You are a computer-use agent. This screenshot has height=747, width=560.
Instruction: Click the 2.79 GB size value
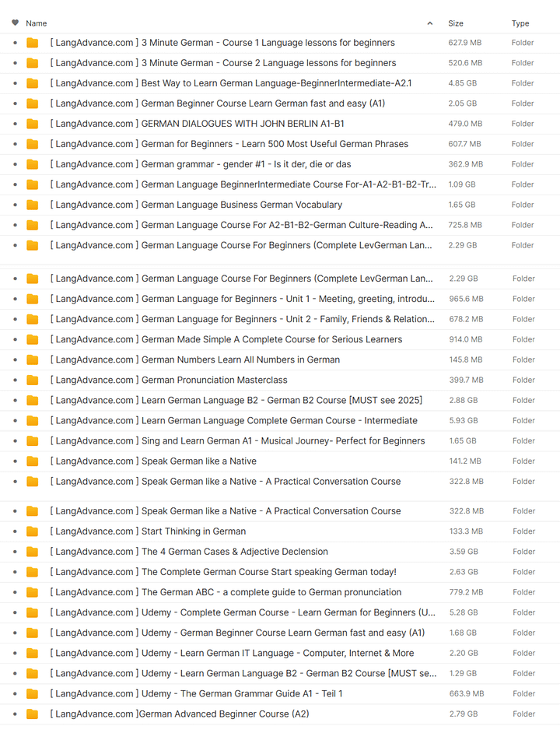tap(464, 714)
